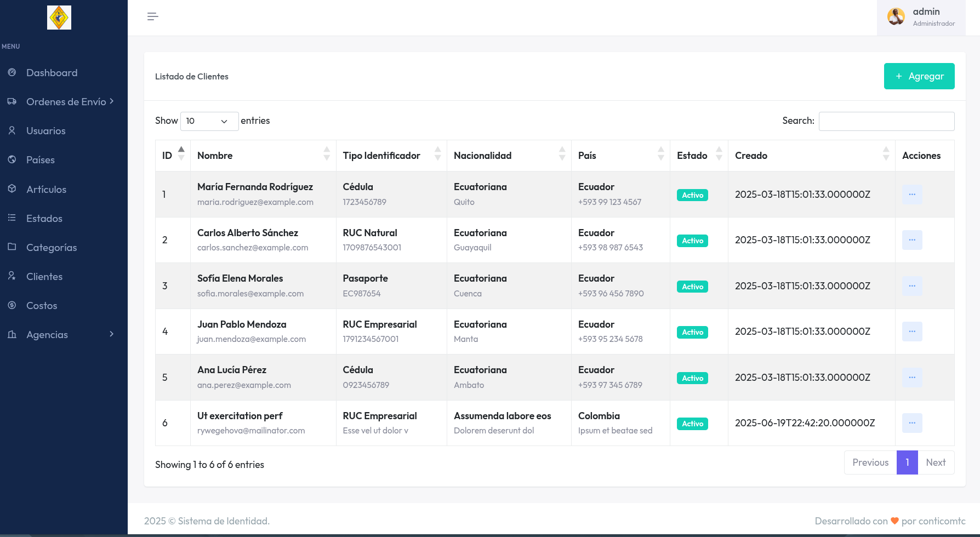The width and height of the screenshot is (980, 537).
Task: Select the Artículos box icon
Action: 12,188
